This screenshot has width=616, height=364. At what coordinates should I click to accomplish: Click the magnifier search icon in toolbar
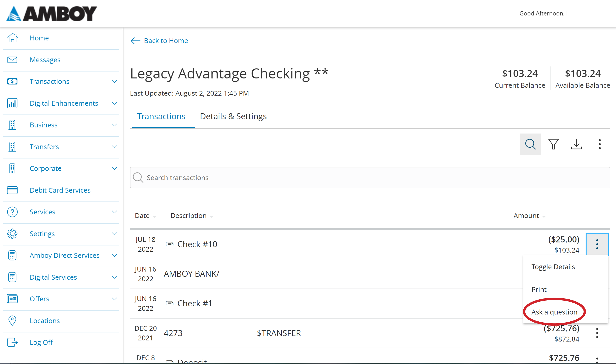coord(530,144)
